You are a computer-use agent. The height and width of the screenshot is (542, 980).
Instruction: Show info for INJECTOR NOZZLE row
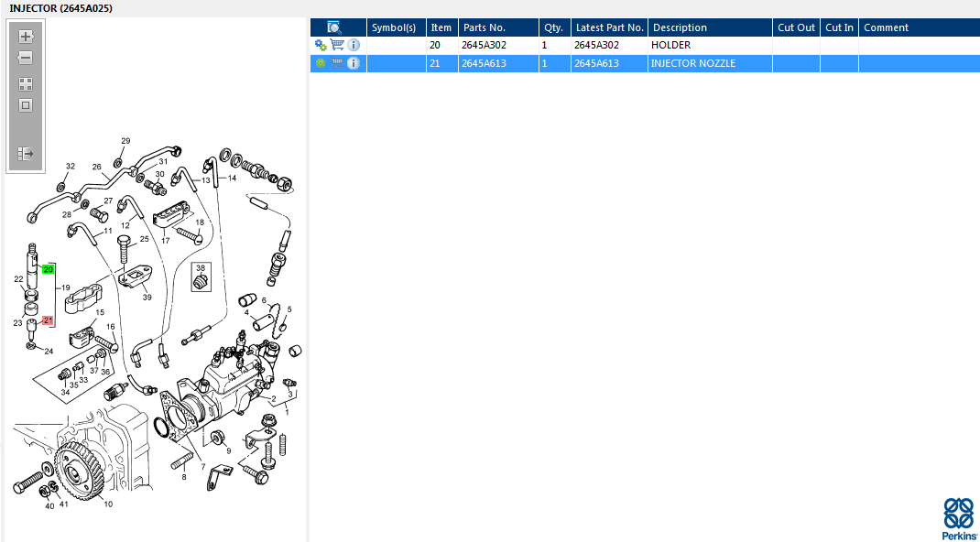(354, 63)
